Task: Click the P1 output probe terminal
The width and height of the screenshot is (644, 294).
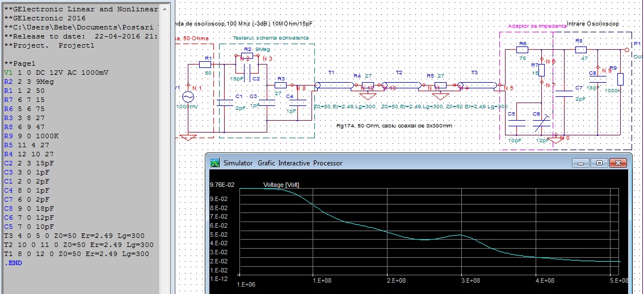Action: 627,50
